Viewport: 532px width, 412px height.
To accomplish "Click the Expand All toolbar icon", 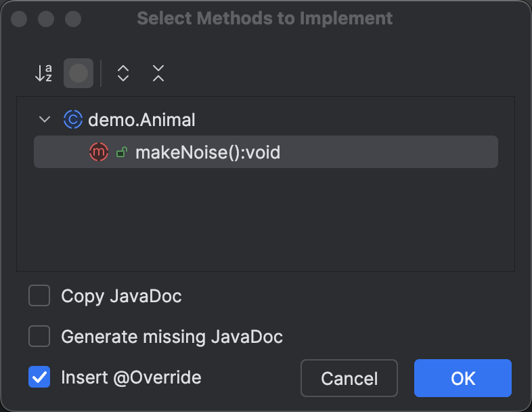I will click(123, 73).
